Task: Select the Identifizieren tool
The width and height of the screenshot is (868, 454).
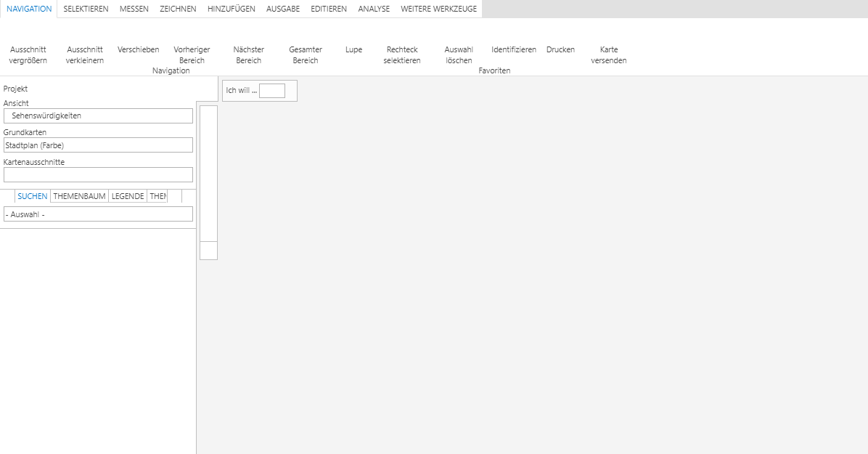Action: 514,49
